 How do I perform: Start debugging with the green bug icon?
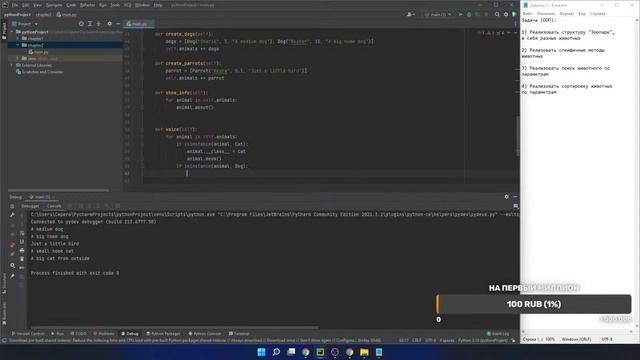click(469, 14)
